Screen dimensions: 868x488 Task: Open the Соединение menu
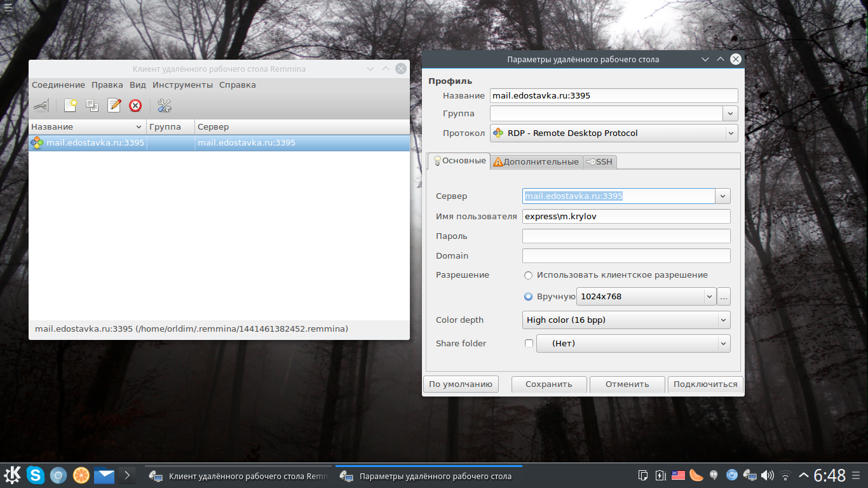(58, 85)
